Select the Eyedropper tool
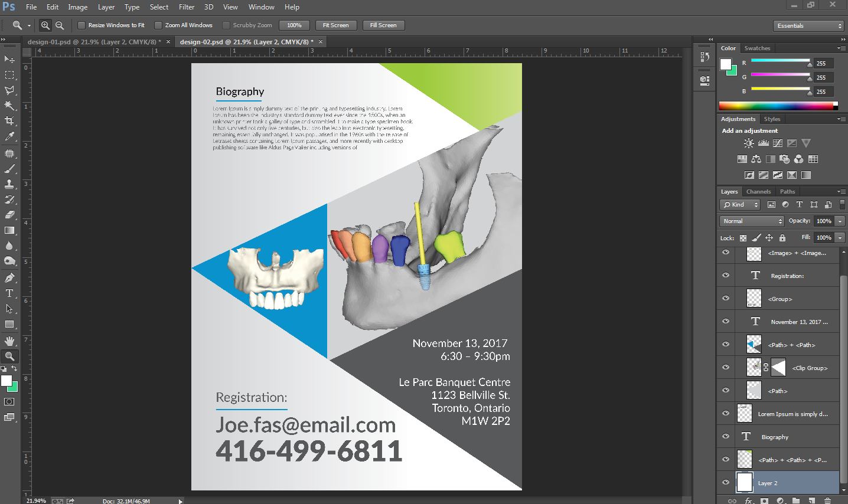The height and width of the screenshot is (504, 848). 9,137
